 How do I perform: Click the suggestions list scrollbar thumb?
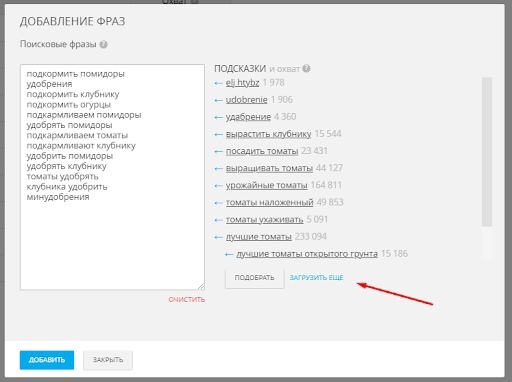click(487, 152)
